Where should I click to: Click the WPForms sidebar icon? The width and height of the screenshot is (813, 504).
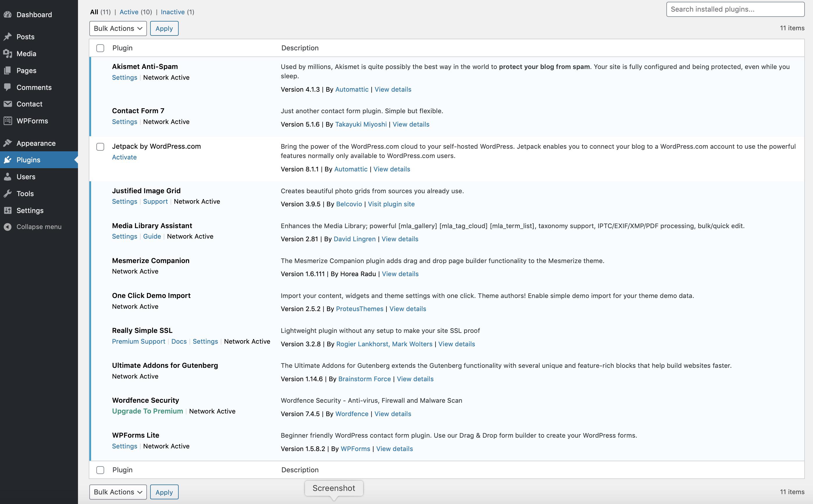coord(8,121)
